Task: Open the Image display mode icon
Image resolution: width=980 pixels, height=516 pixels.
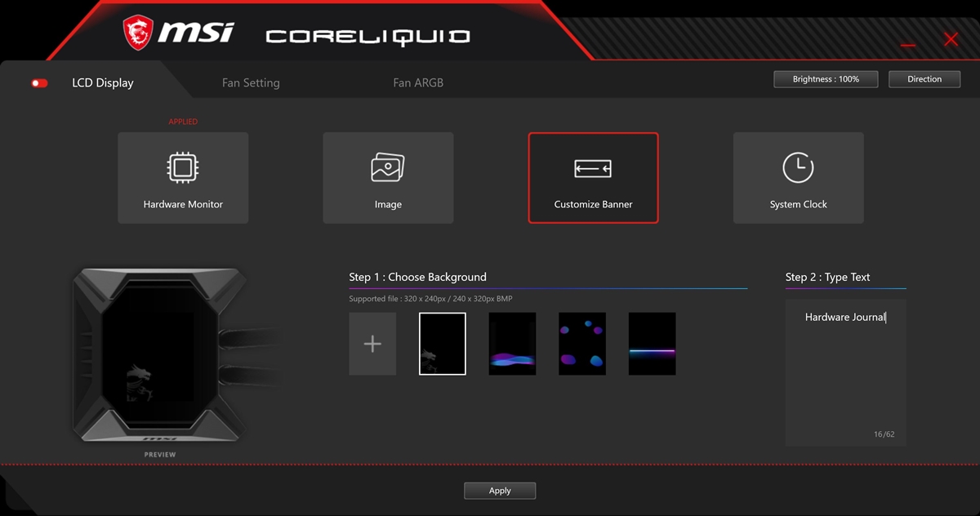Action: [x=388, y=168]
